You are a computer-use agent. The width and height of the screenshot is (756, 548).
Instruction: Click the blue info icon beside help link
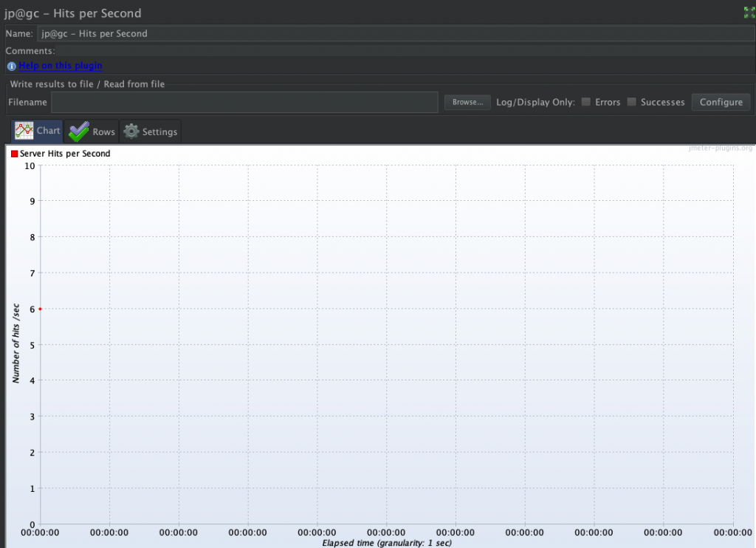(x=11, y=66)
